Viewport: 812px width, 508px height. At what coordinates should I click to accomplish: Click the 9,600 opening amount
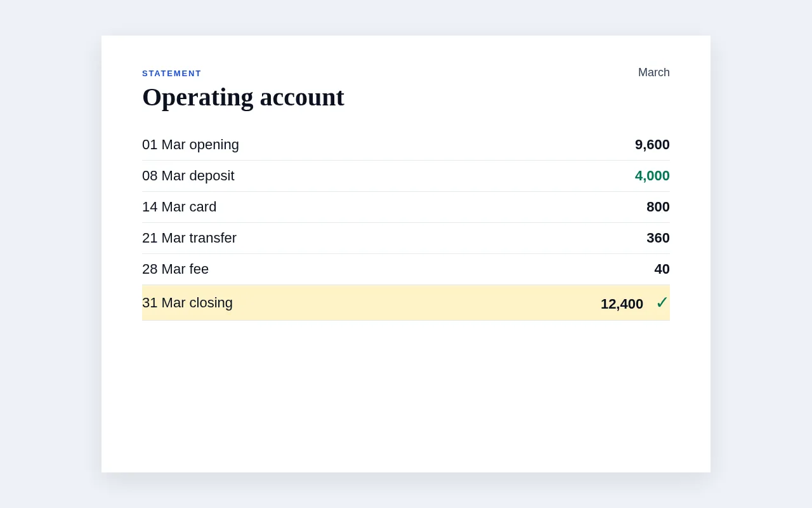pos(652,145)
